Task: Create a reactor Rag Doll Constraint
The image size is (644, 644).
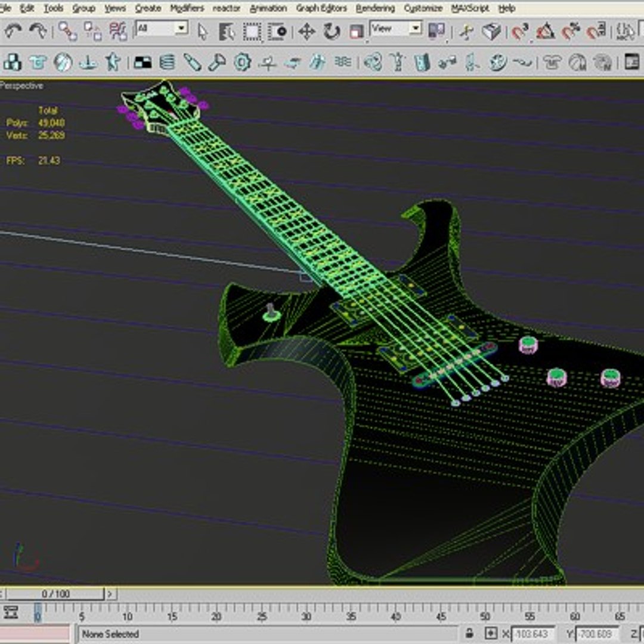Action: pyautogui.click(x=398, y=63)
